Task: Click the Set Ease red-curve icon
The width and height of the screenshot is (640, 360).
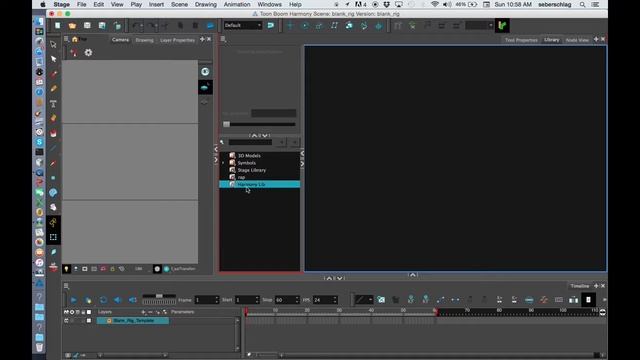Action: 544,300
